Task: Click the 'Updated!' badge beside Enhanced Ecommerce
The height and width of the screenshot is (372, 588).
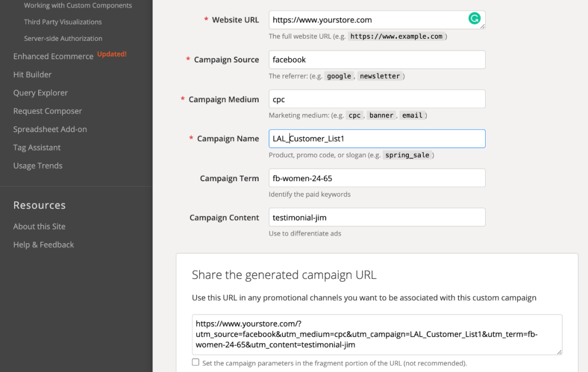Action: click(112, 54)
